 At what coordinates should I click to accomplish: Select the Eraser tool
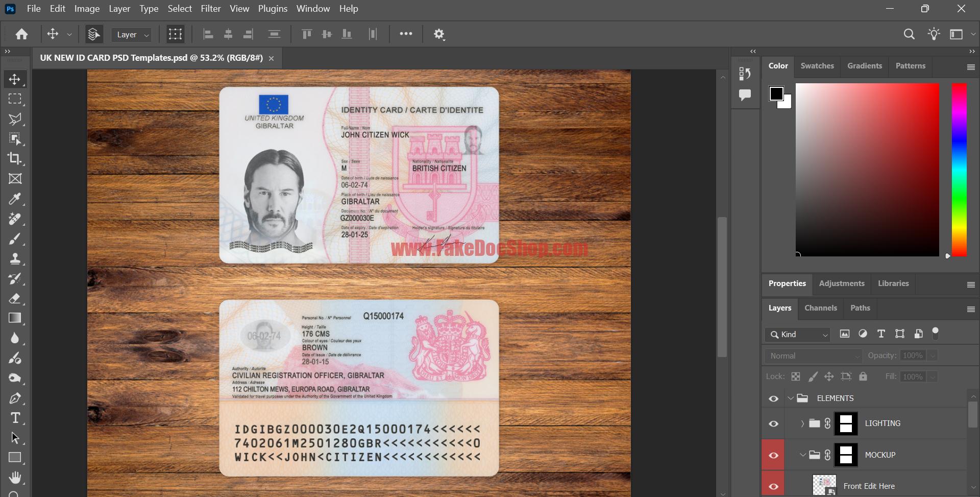point(15,298)
